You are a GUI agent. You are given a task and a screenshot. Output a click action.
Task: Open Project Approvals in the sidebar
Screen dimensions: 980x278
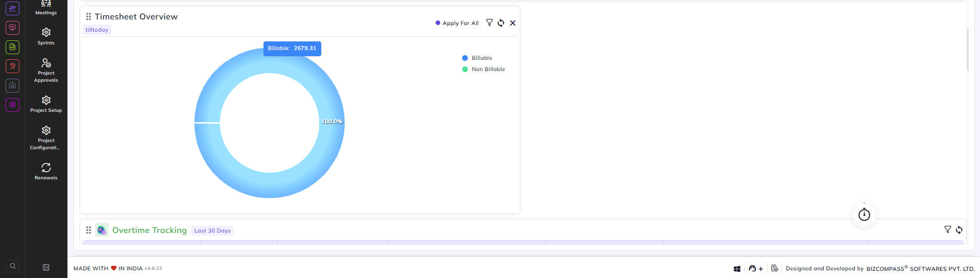(x=46, y=70)
